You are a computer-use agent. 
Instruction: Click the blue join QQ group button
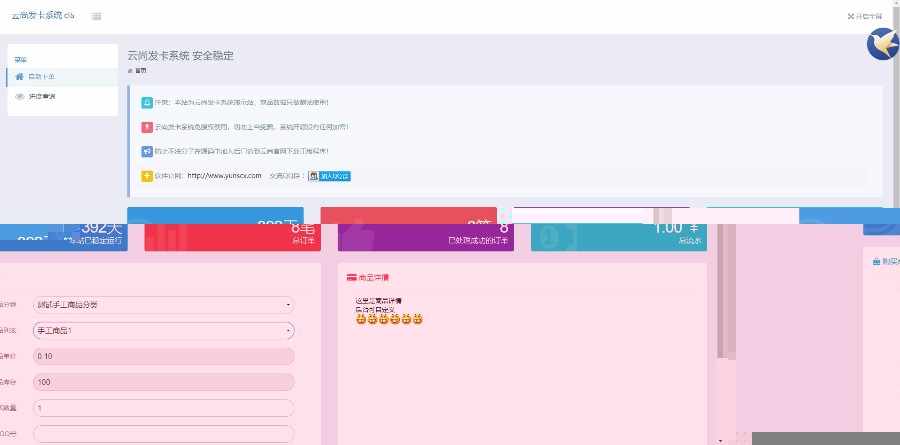point(329,176)
